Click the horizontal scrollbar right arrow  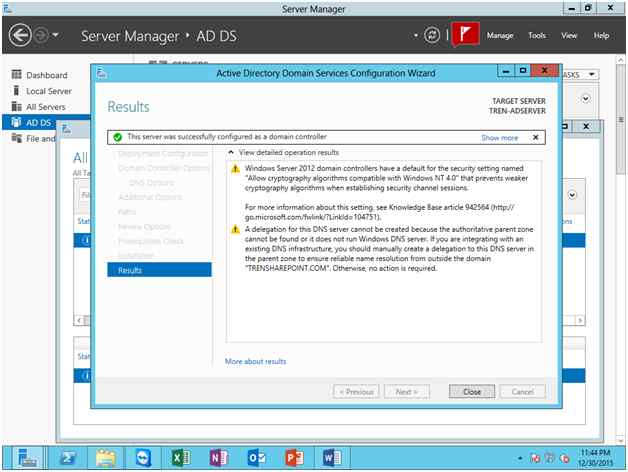pos(580,321)
